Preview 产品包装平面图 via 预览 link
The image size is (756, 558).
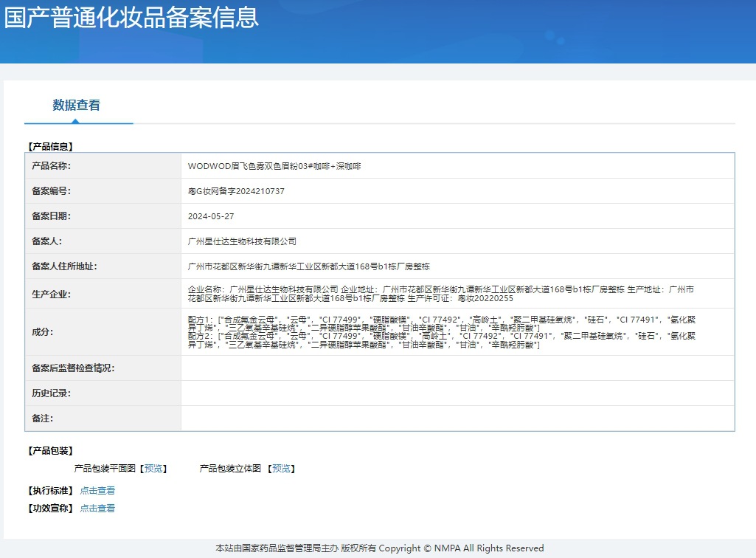pos(153,468)
